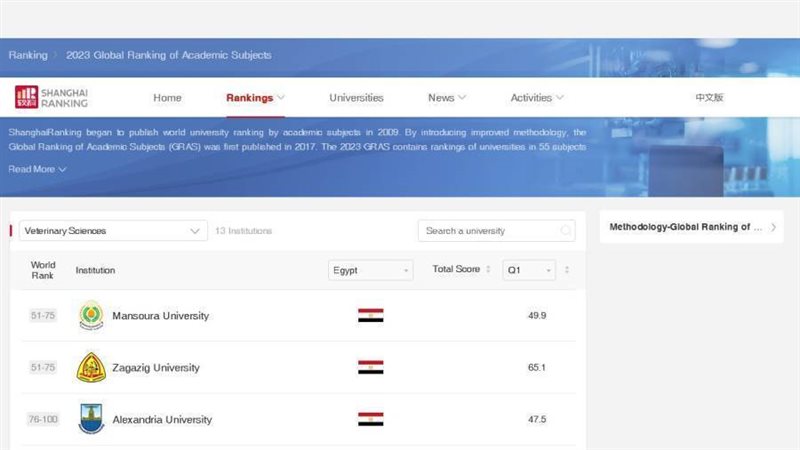Viewport: 800px width, 450px height.
Task: Open the Egypt country filter dropdown
Action: [370, 270]
